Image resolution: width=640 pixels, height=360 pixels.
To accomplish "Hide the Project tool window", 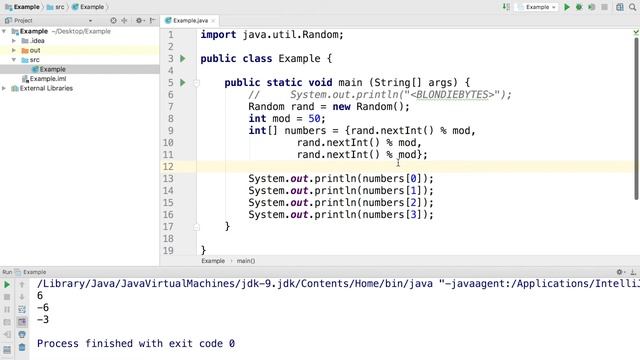I will click(153, 20).
